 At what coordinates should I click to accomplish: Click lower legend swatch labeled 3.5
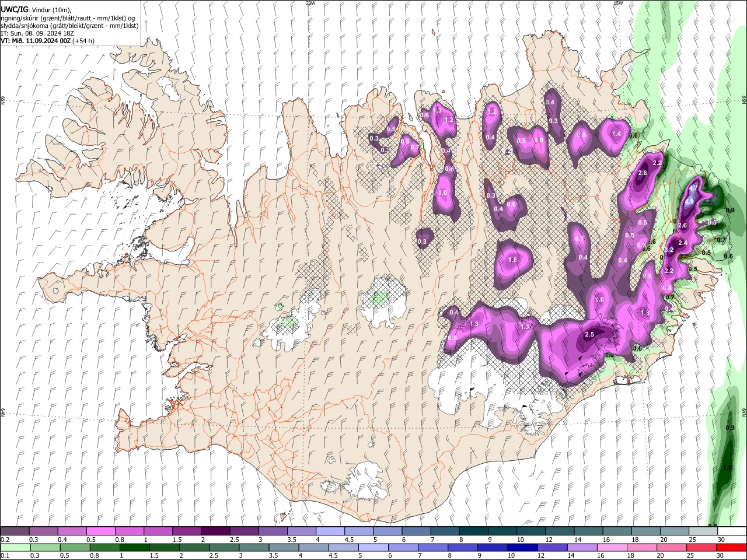283,548
